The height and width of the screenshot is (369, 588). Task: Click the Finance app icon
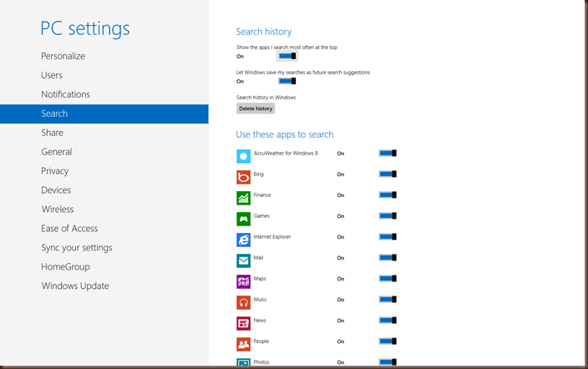click(243, 199)
